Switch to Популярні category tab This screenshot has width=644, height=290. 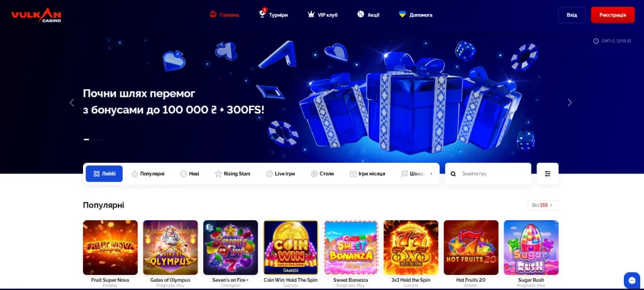tap(148, 174)
